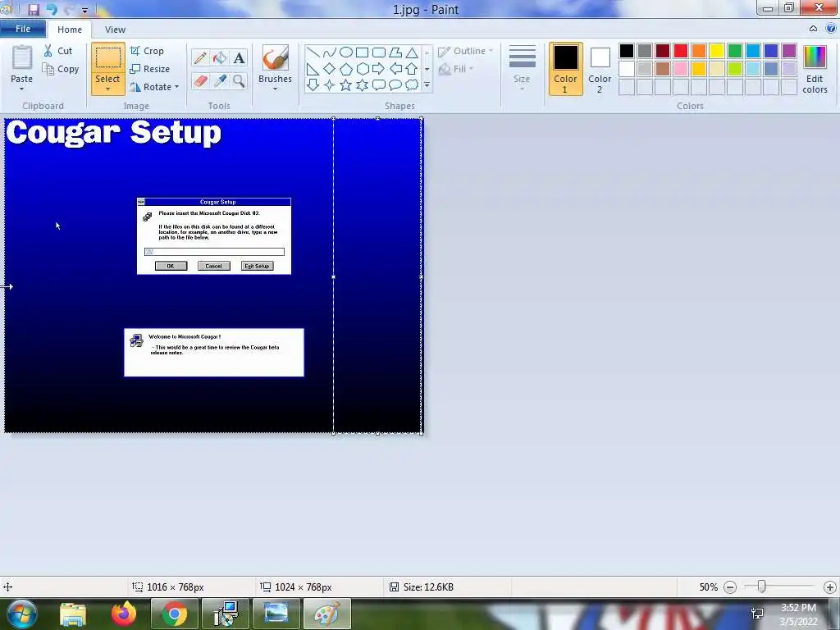Click the Save icon in quick access toolbar
Image resolution: width=840 pixels, height=630 pixels.
(x=34, y=9)
